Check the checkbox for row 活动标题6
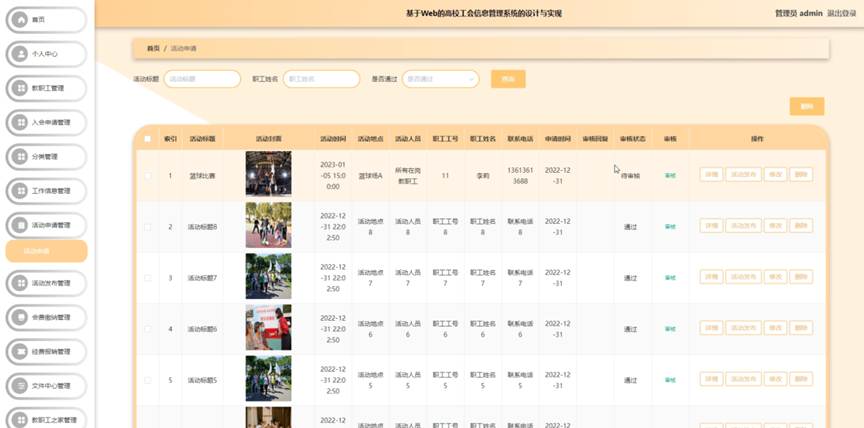The width and height of the screenshot is (864, 428). click(x=147, y=329)
